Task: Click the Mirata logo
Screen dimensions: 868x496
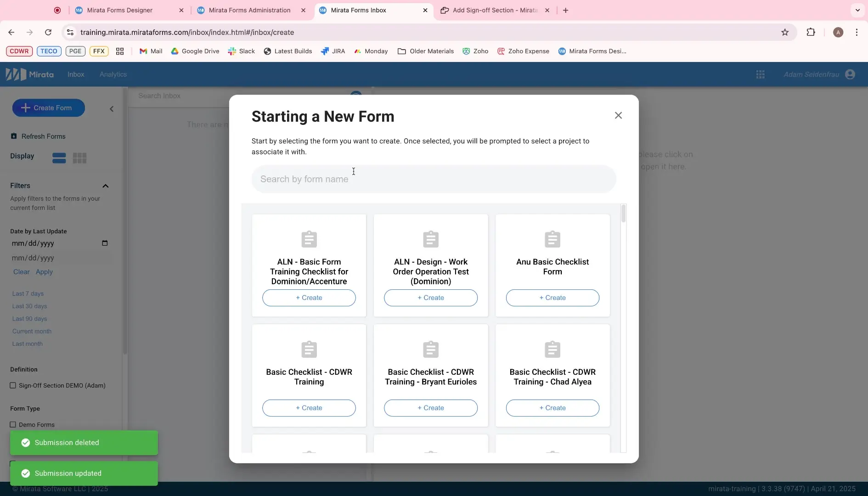Action: pos(29,74)
